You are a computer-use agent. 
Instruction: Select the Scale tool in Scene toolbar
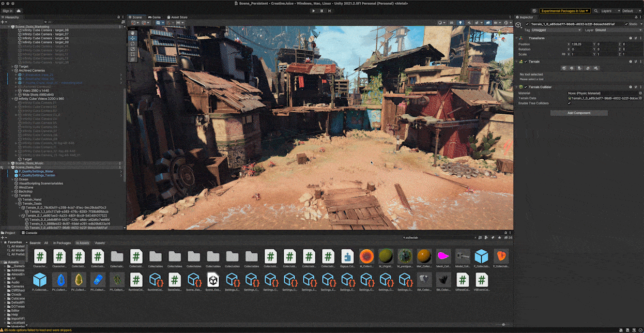(x=132, y=49)
